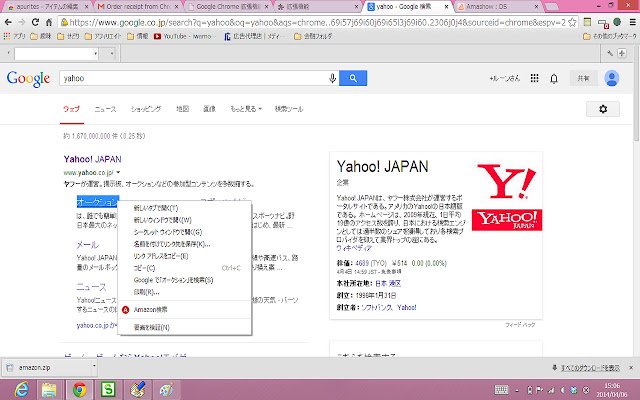The image size is (640, 400).
Task: Open the News sitelink under Yahoo result
Action: (91, 287)
